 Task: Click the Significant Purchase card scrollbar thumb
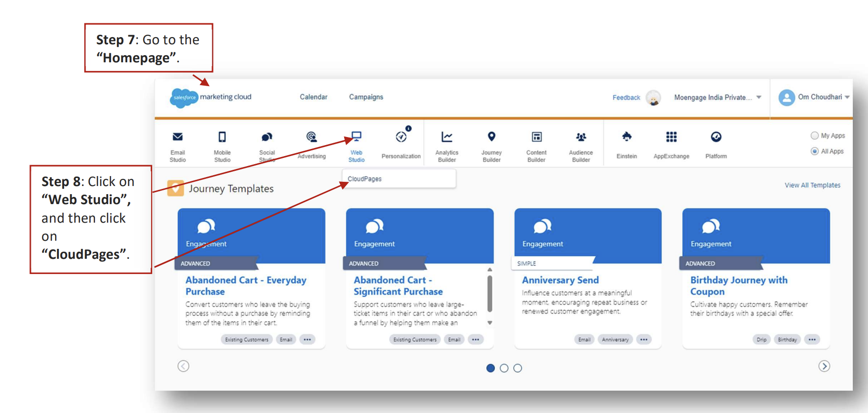490,294
